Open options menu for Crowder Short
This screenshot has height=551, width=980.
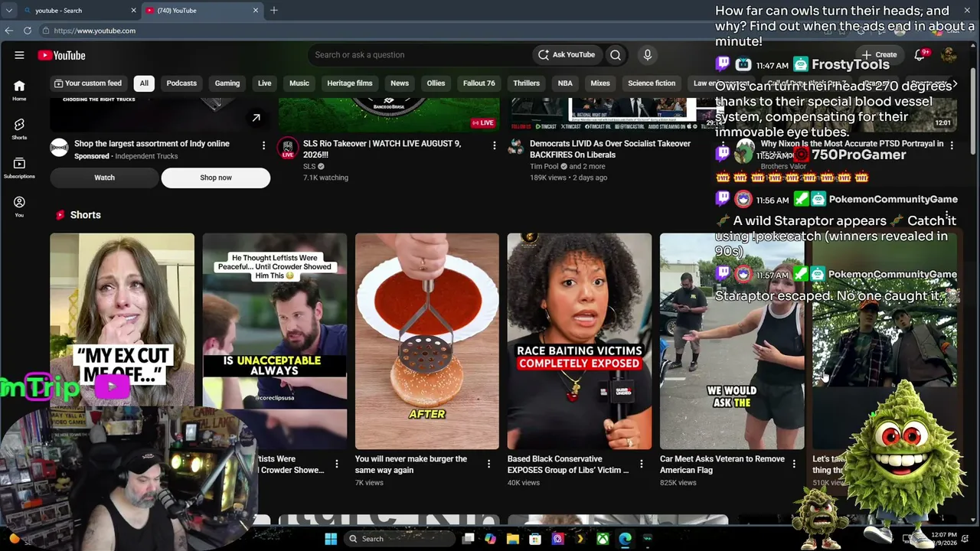[x=336, y=464]
